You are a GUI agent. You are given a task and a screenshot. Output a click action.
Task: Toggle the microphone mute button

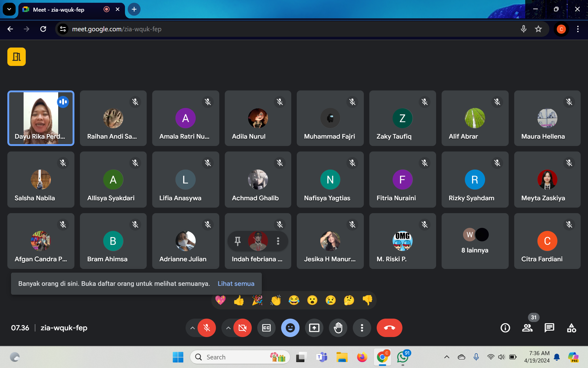[x=207, y=328]
